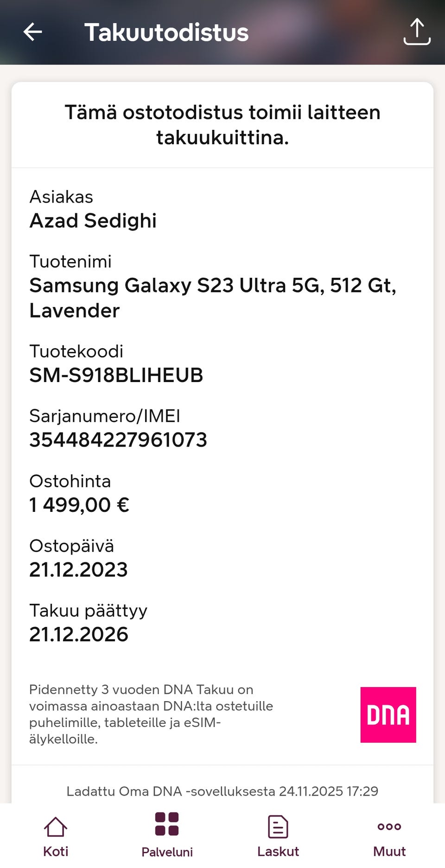Tap the extended DNA Takuu disclaimer text
Image resolution: width=445 pixels, height=868 pixels.
[151, 714]
